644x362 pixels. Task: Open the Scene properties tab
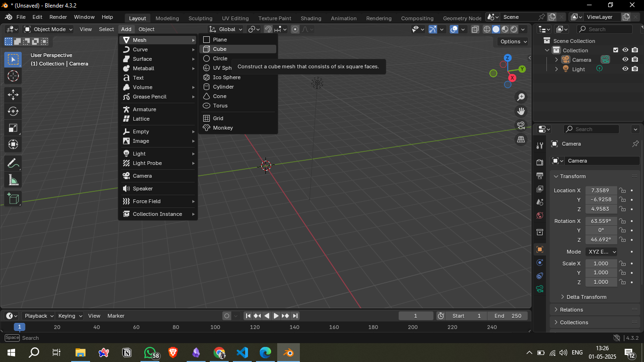point(540,202)
